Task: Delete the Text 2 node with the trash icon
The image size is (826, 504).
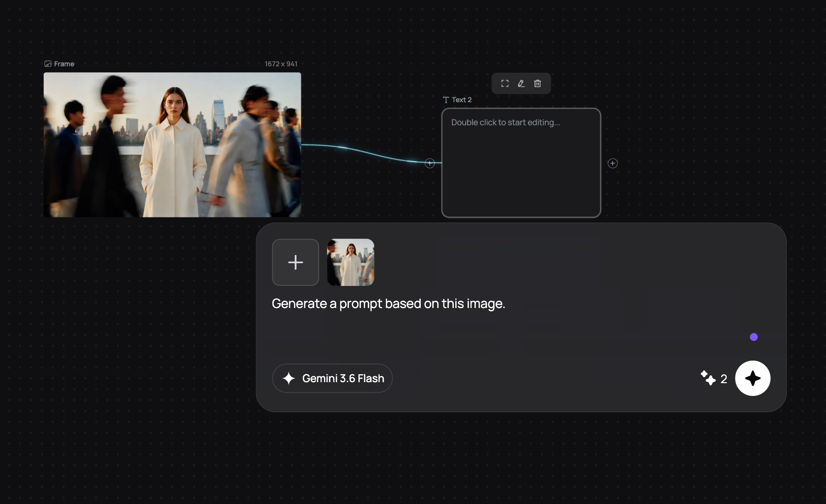Action: 537,84
